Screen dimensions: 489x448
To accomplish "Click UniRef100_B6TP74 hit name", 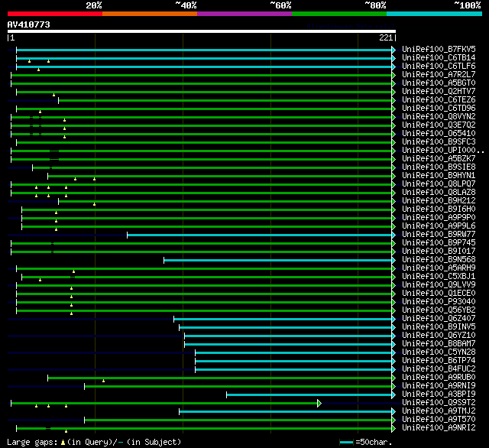I will tap(439, 361).
